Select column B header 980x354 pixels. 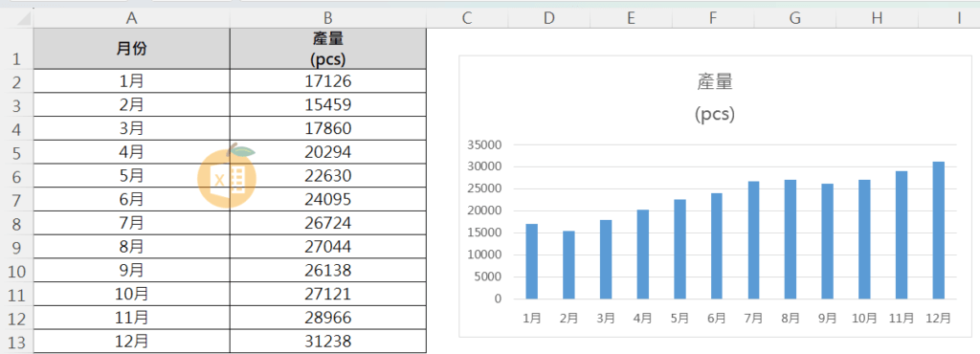point(328,18)
